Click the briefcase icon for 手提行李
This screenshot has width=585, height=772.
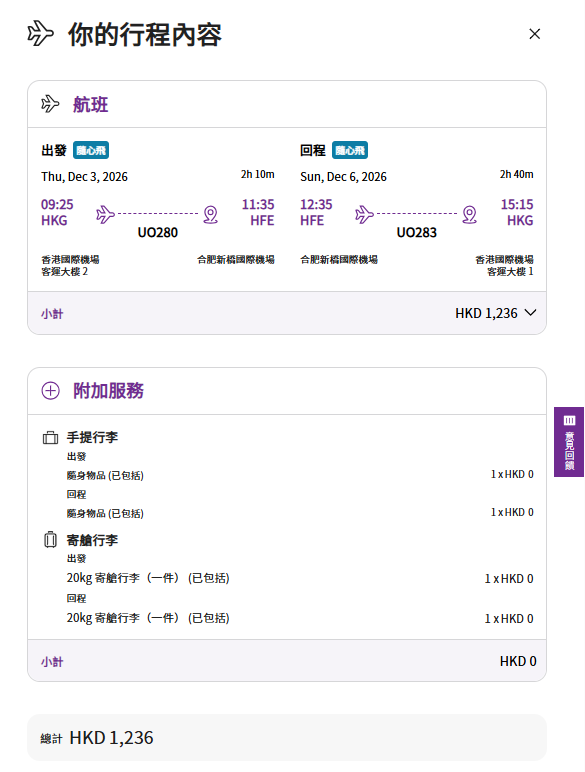tap(50, 437)
